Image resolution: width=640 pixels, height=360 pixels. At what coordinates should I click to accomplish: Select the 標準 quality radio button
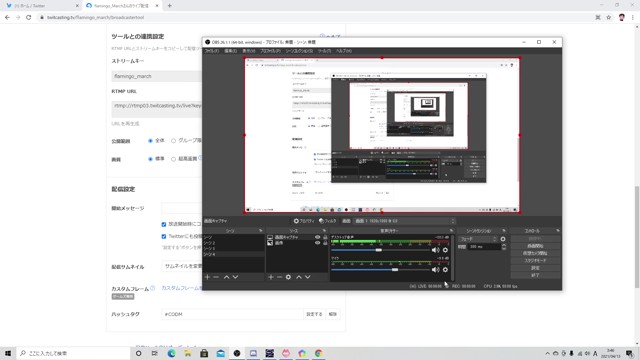click(150, 159)
